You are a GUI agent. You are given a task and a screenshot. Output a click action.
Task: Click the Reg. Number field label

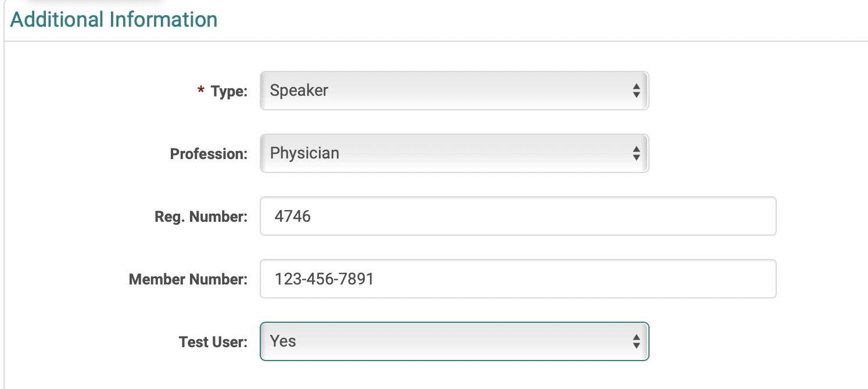coord(201,217)
